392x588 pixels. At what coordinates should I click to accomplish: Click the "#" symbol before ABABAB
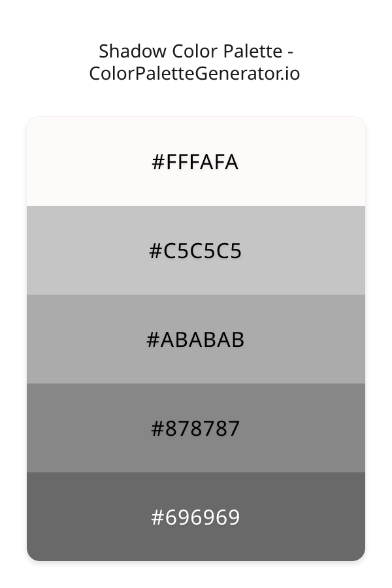153,340
